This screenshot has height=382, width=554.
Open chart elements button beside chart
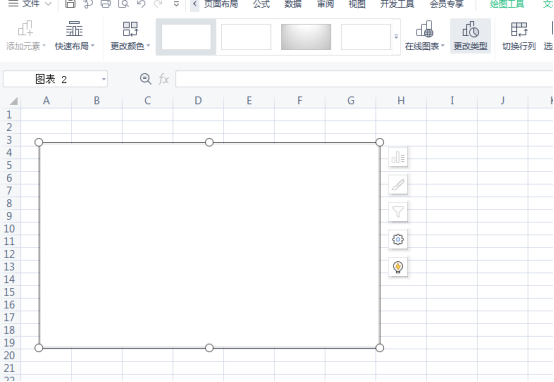(x=398, y=157)
